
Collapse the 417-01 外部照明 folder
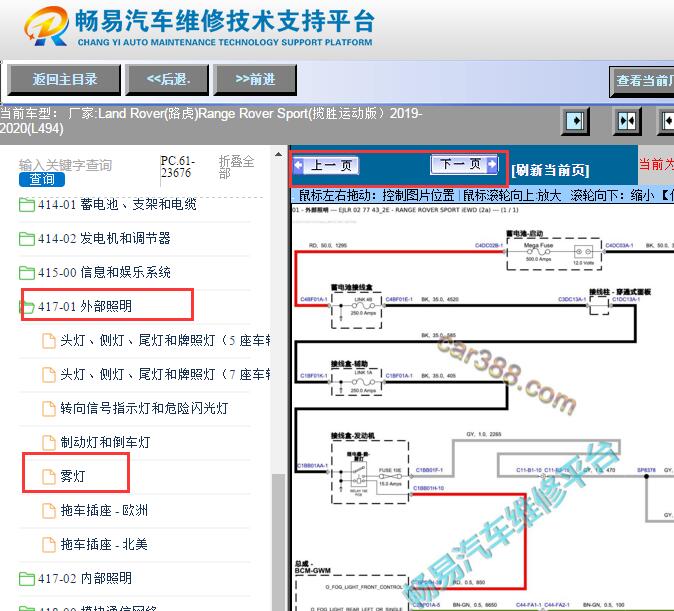click(x=85, y=306)
